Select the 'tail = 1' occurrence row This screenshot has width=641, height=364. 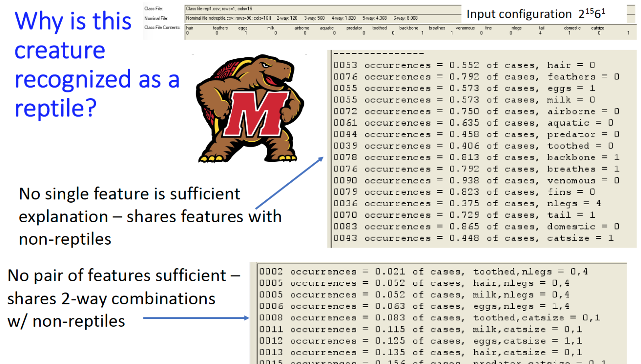coord(465,215)
